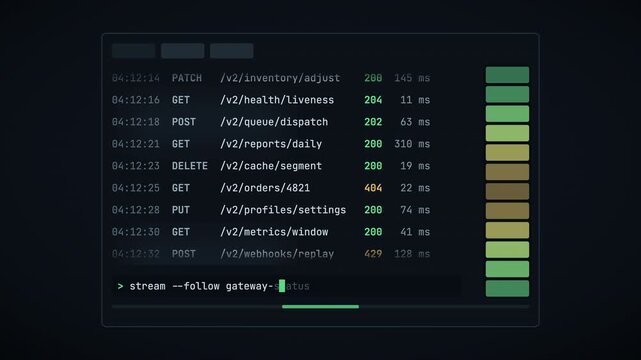Click the 'PATCH' method label
Screen dimensions: 641x360
187,78
